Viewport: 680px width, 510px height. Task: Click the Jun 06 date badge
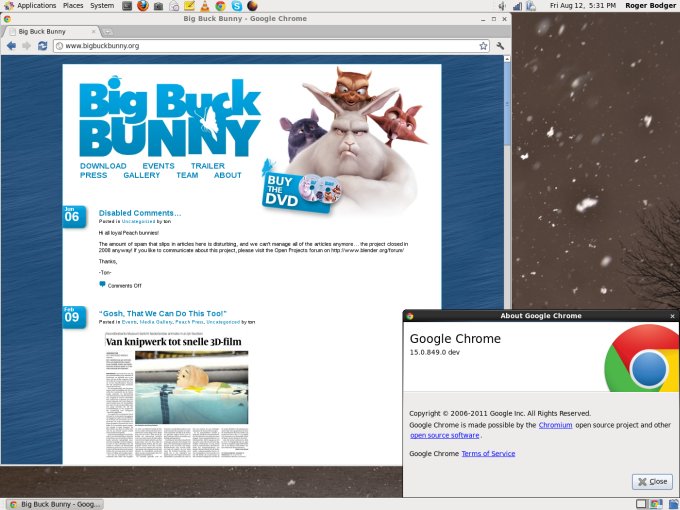click(74, 216)
